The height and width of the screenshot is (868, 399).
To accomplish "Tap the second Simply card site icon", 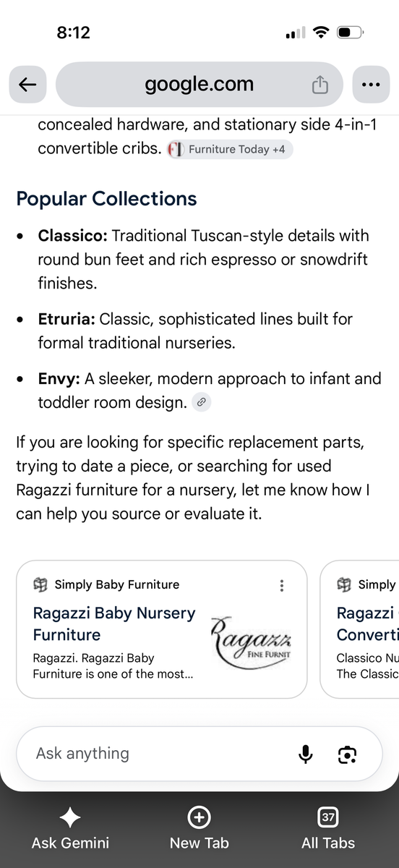I will [344, 584].
